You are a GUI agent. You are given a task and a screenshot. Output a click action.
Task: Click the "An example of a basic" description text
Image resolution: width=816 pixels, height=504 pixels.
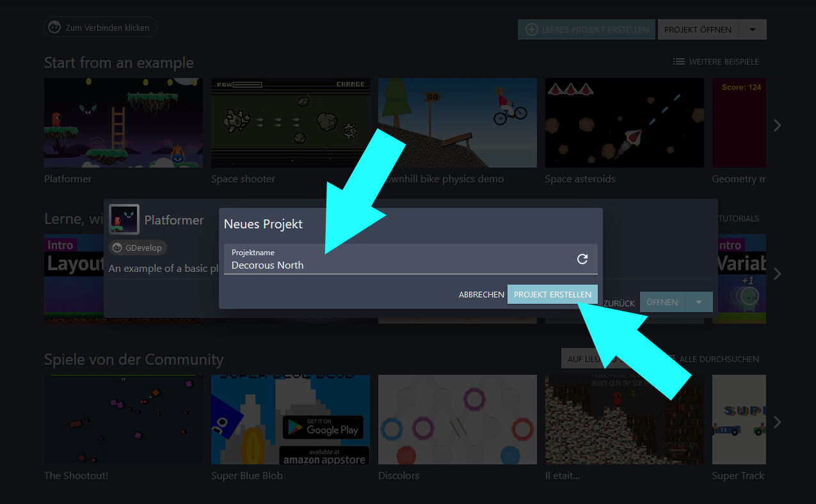(164, 269)
